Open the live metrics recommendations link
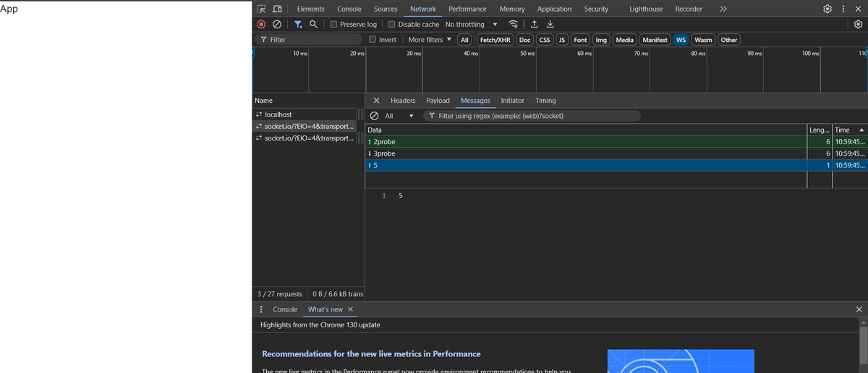868x373 pixels. tap(371, 354)
